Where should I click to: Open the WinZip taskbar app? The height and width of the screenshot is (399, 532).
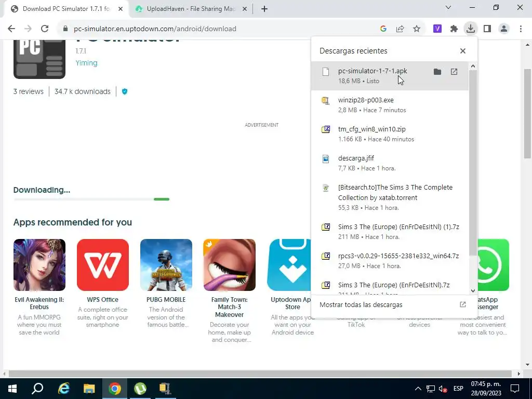click(x=165, y=389)
